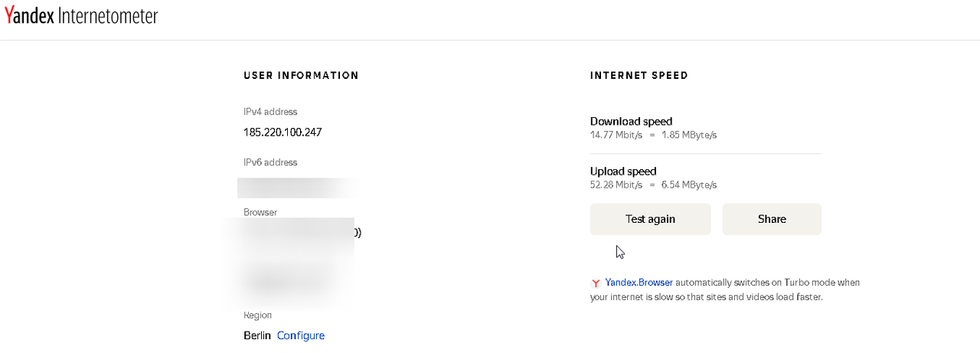
Task: Click the Test again button
Action: point(650,219)
